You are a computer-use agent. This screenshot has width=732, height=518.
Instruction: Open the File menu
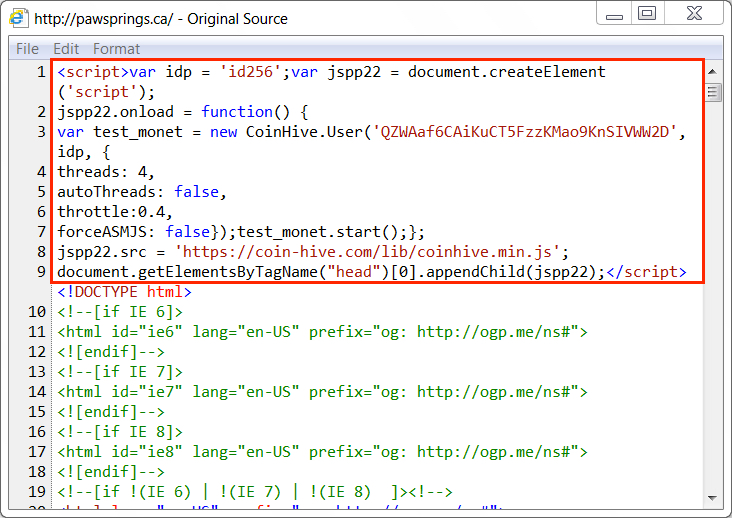pos(27,49)
